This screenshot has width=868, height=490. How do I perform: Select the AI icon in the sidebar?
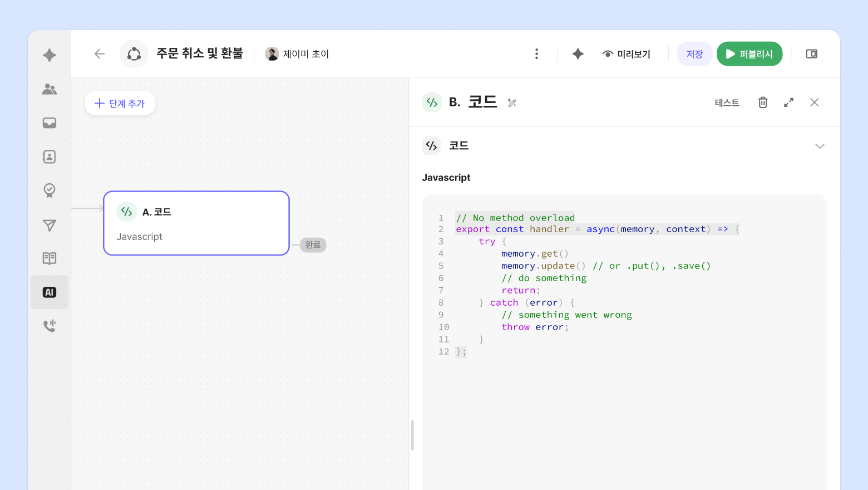[x=50, y=292]
